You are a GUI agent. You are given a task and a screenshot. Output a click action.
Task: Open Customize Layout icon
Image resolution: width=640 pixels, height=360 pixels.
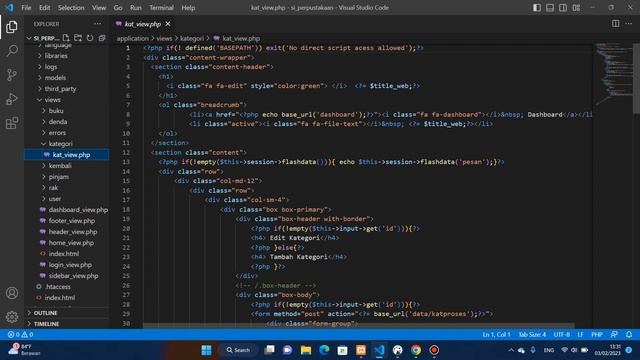coord(576,7)
